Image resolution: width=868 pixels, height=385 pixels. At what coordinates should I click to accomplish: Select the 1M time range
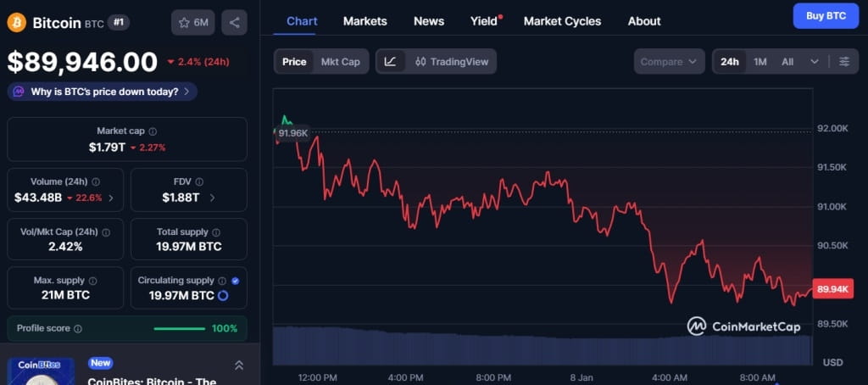tap(760, 62)
